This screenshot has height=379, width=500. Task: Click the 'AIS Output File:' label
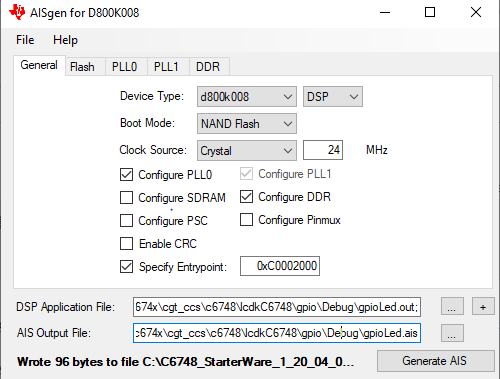(x=54, y=333)
